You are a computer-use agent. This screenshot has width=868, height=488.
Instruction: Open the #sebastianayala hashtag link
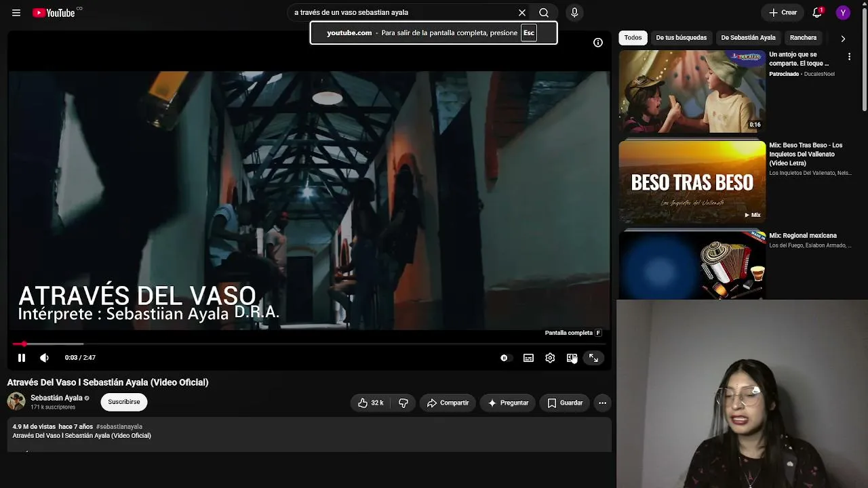tap(119, 427)
